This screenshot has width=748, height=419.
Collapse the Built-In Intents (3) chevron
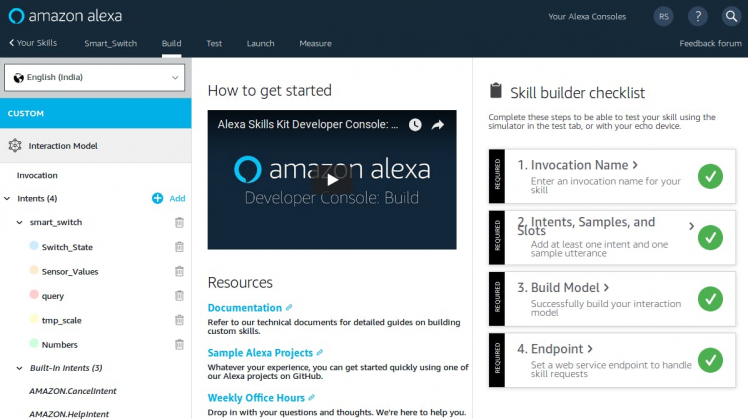tap(20, 368)
